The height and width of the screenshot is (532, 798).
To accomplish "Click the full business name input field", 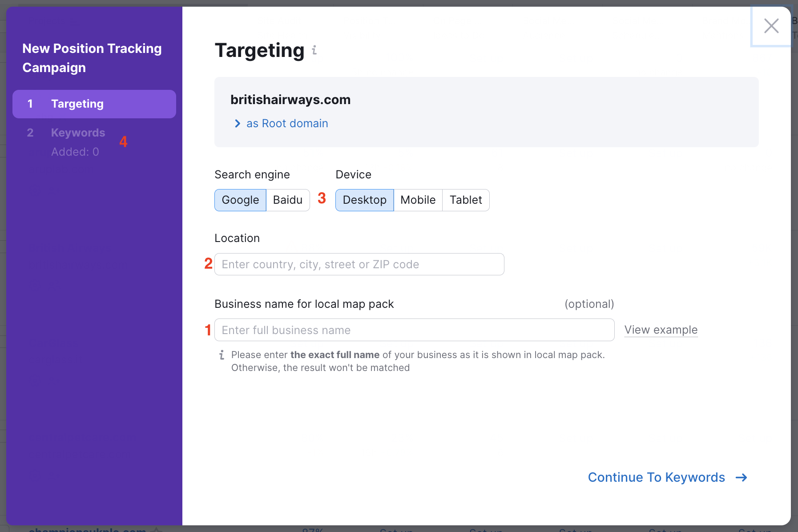I will pos(414,330).
